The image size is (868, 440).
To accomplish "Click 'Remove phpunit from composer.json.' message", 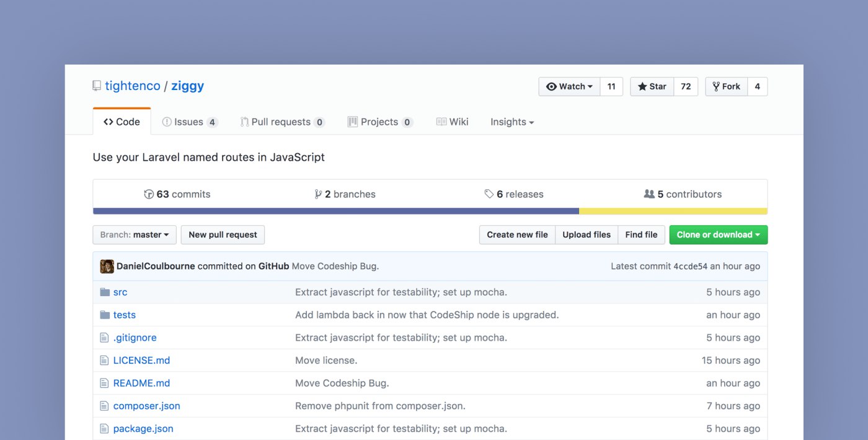I will coord(380,406).
